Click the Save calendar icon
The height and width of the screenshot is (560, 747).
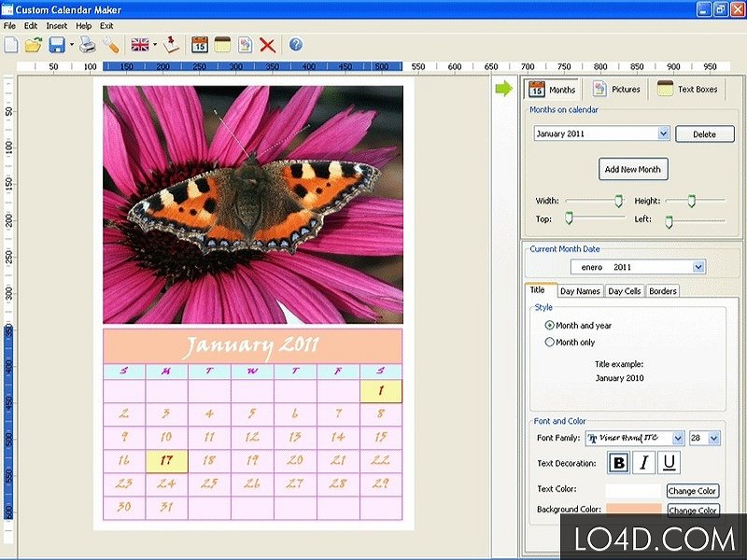[54, 44]
